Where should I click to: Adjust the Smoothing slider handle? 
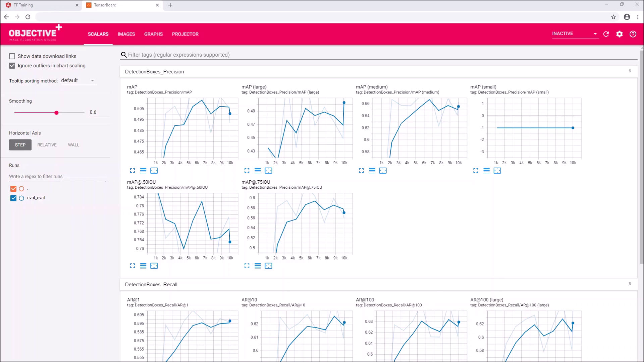pyautogui.click(x=56, y=113)
